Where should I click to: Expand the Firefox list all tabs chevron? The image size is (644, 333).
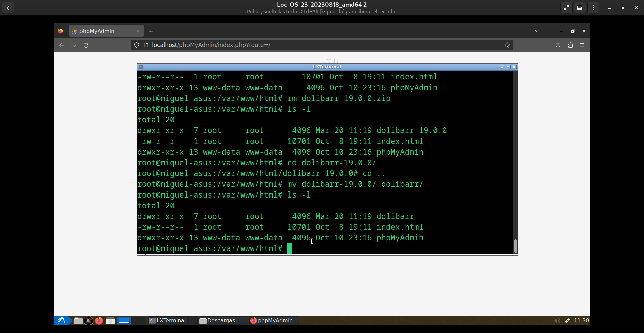pyautogui.click(x=537, y=31)
